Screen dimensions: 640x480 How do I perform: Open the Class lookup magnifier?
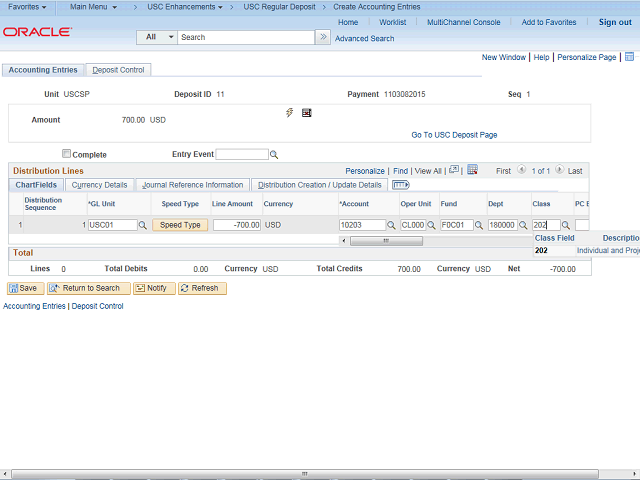pos(565,225)
